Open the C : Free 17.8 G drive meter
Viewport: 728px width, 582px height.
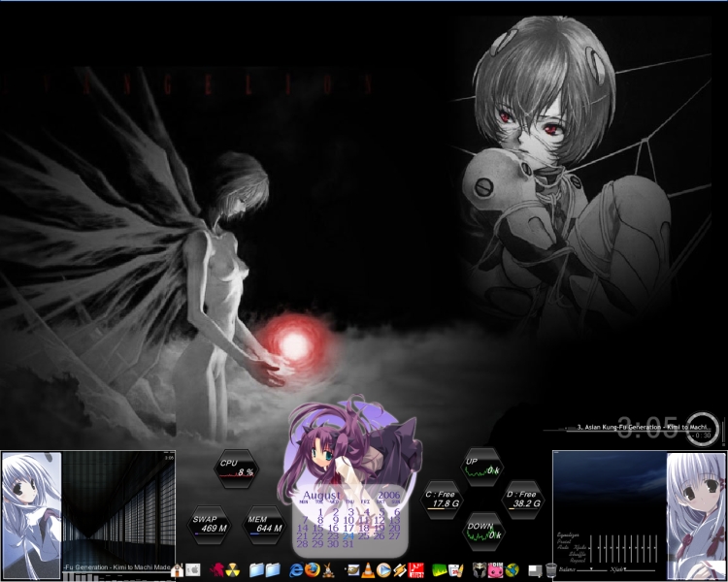(442, 500)
